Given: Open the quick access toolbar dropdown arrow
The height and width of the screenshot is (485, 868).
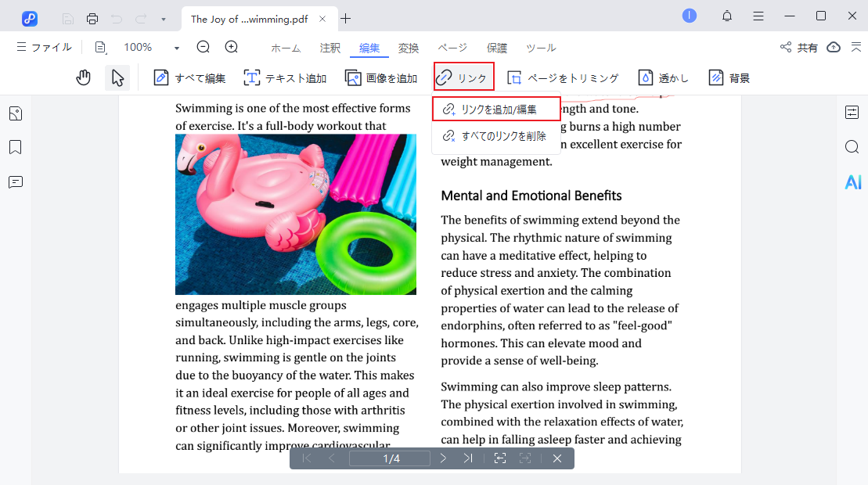Looking at the screenshot, I should tap(164, 20).
